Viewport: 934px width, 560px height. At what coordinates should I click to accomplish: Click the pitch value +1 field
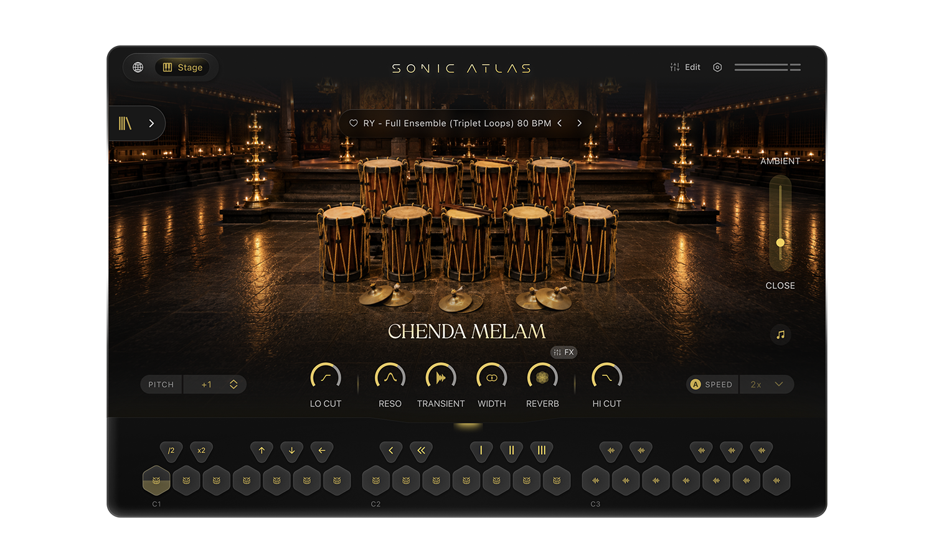coord(206,385)
